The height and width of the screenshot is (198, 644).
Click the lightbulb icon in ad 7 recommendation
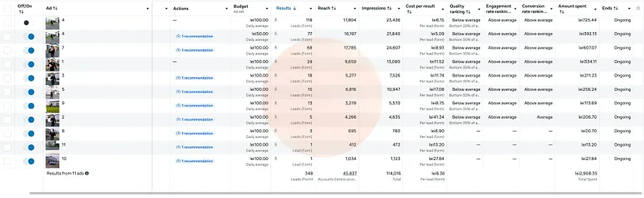click(x=178, y=50)
